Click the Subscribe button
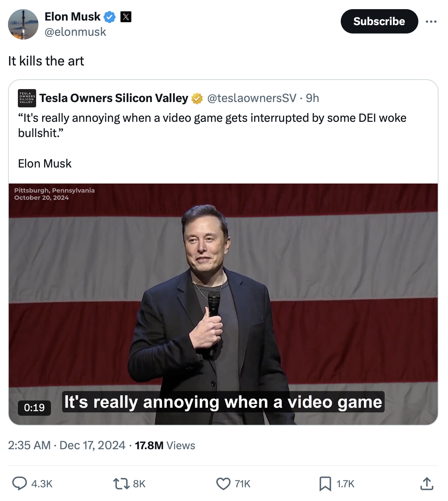Image resolution: width=448 pixels, height=501 pixels. pos(379,21)
